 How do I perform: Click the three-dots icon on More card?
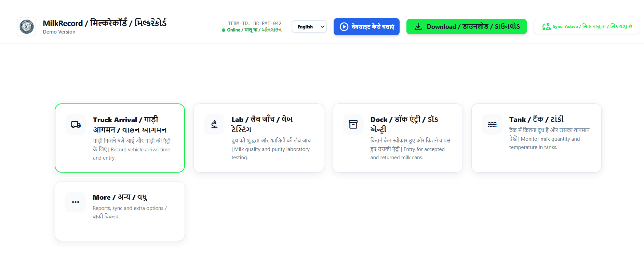(x=76, y=202)
